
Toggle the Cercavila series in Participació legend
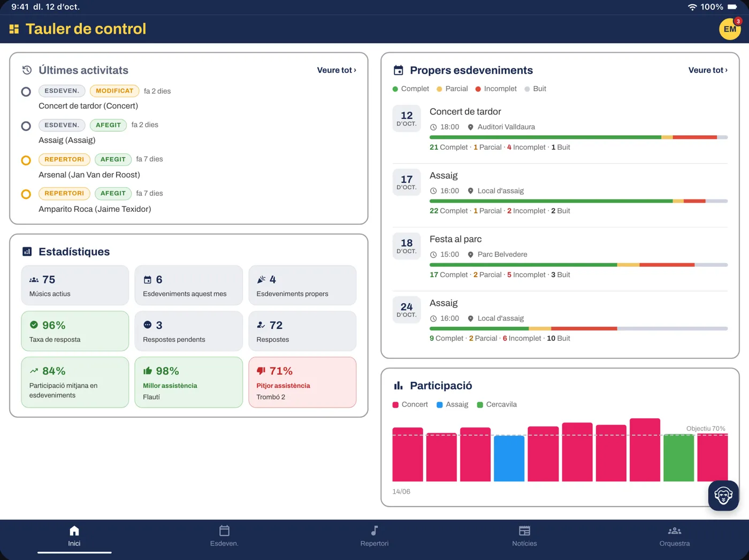(497, 404)
